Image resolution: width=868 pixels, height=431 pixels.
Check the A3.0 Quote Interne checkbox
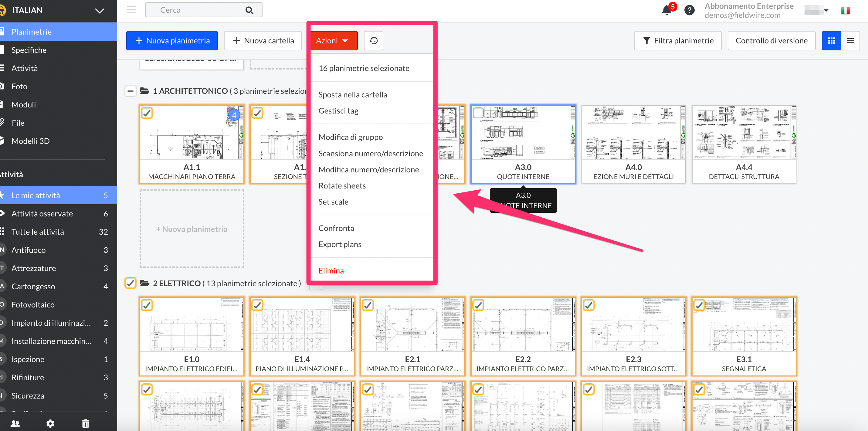click(x=478, y=113)
